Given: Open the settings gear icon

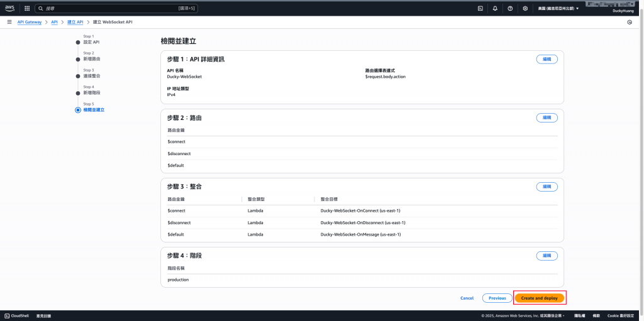Looking at the screenshot, I should point(525,8).
